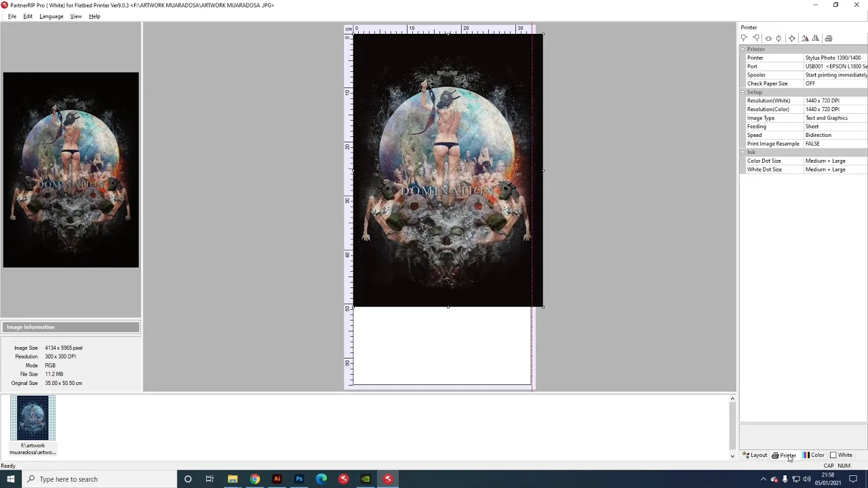Open the Windows notification center
The height and width of the screenshot is (488, 868).
[853, 479]
